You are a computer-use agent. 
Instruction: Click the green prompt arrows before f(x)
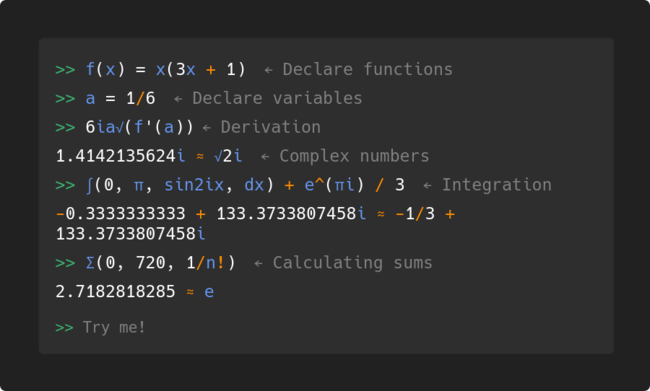click(x=65, y=70)
